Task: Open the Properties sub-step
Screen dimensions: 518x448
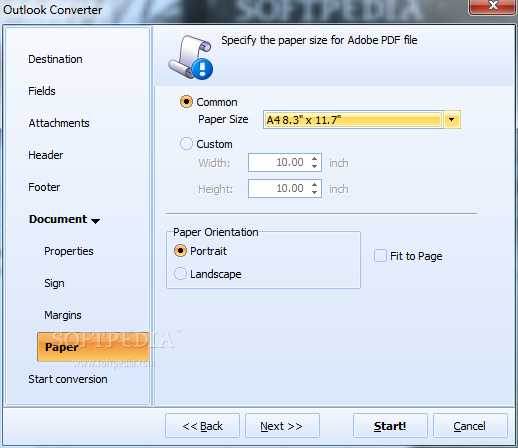Action: click(69, 251)
